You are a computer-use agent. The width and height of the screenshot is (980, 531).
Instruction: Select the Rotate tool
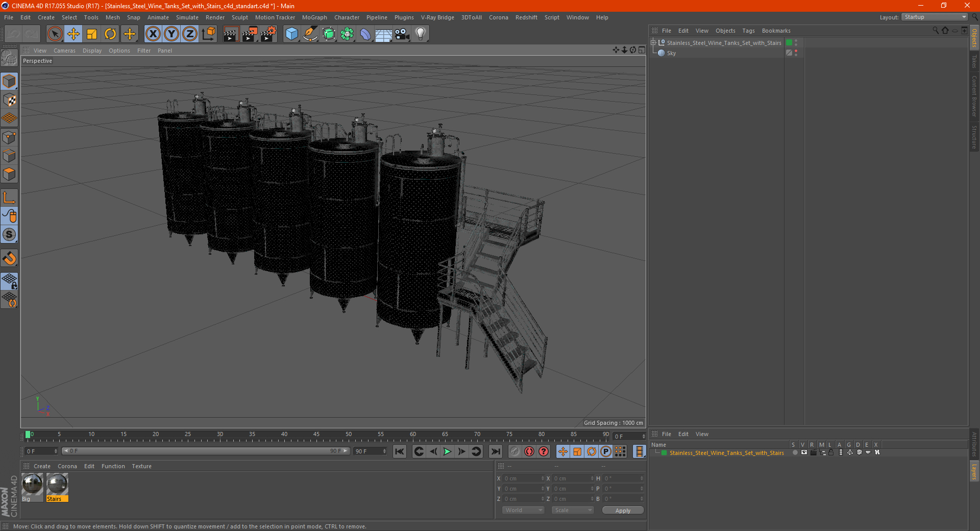pyautogui.click(x=110, y=34)
